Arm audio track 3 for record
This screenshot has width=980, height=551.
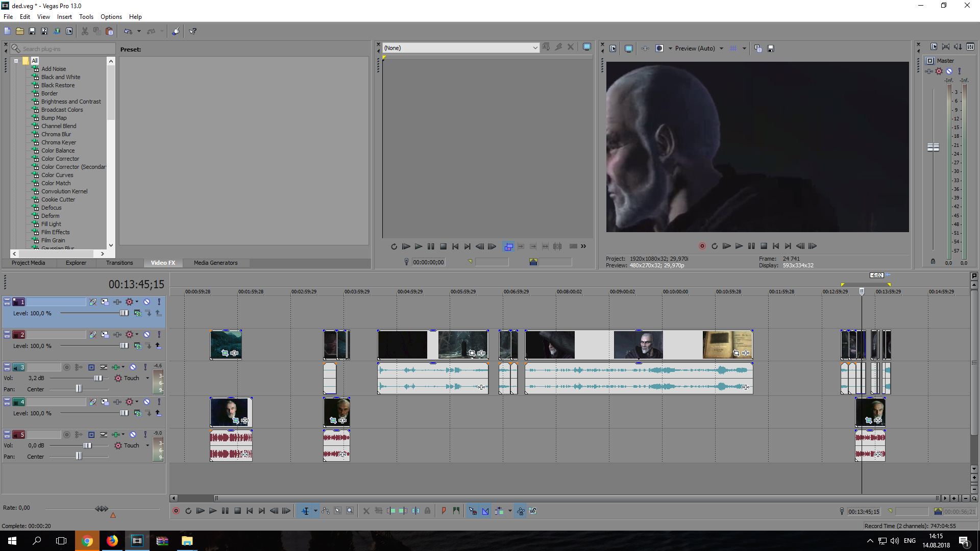(x=67, y=367)
